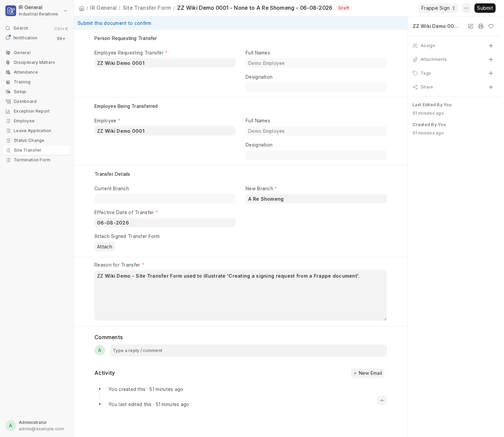Click the Attendance sidebar icon
The height and width of the screenshot is (437, 504).
[8, 72]
